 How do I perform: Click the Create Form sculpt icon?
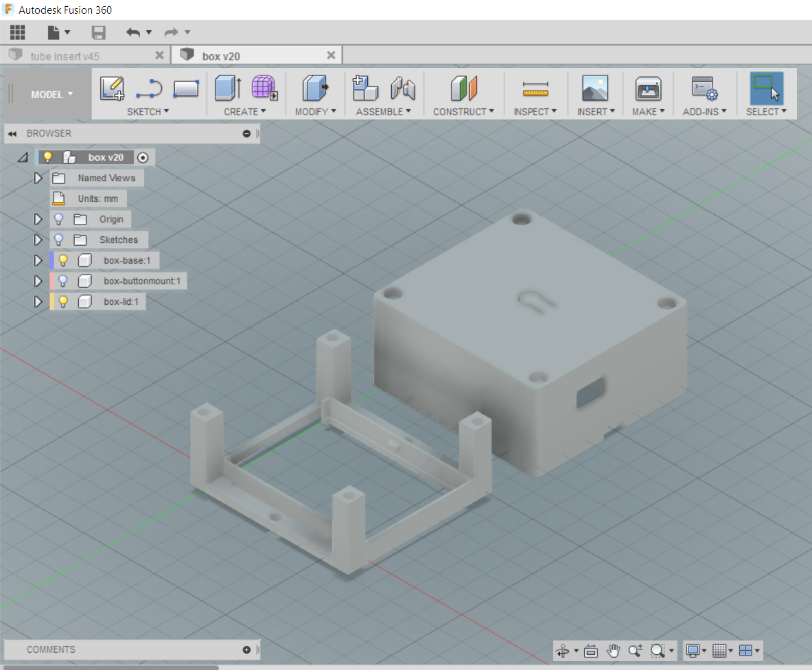coord(265,87)
